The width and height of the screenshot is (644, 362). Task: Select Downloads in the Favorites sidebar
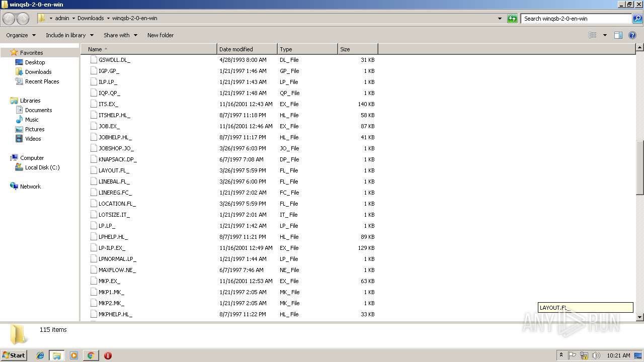click(38, 72)
